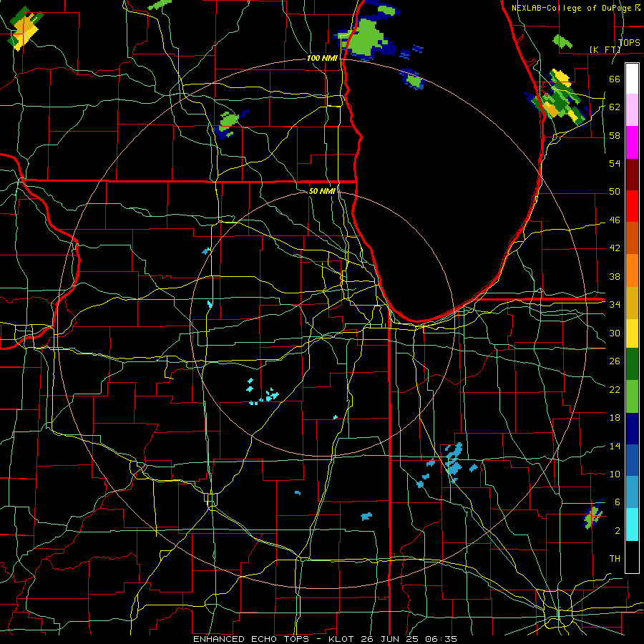
Task: Click the "06:35" timestamp in caption
Action: tap(441, 639)
